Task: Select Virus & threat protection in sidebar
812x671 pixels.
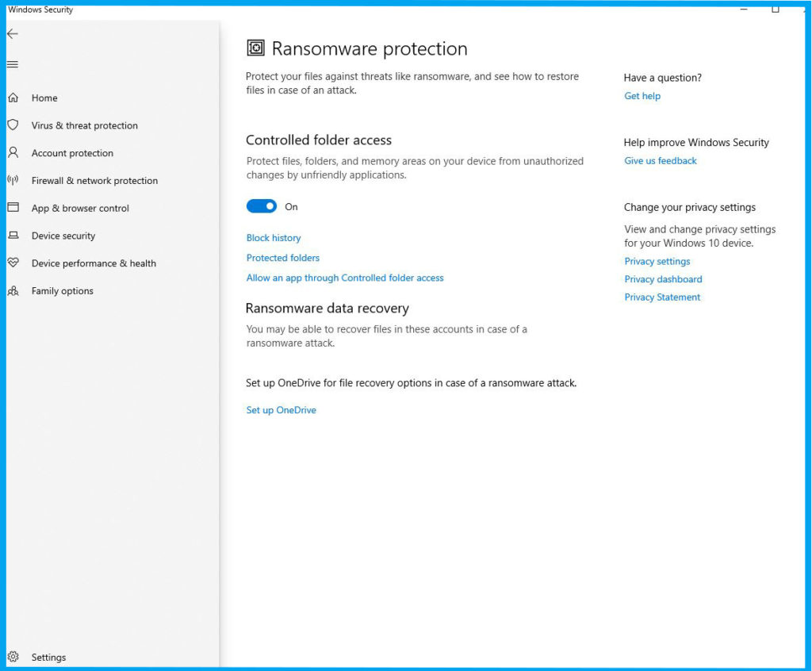Action: pos(84,125)
